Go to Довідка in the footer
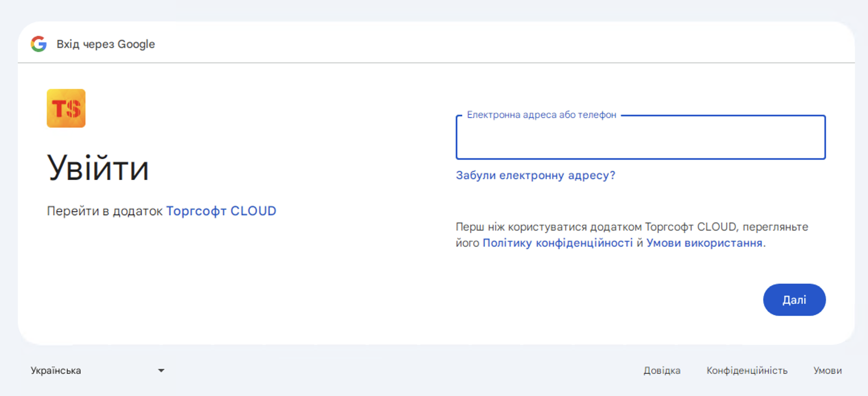The width and height of the screenshot is (868, 396). tap(662, 371)
